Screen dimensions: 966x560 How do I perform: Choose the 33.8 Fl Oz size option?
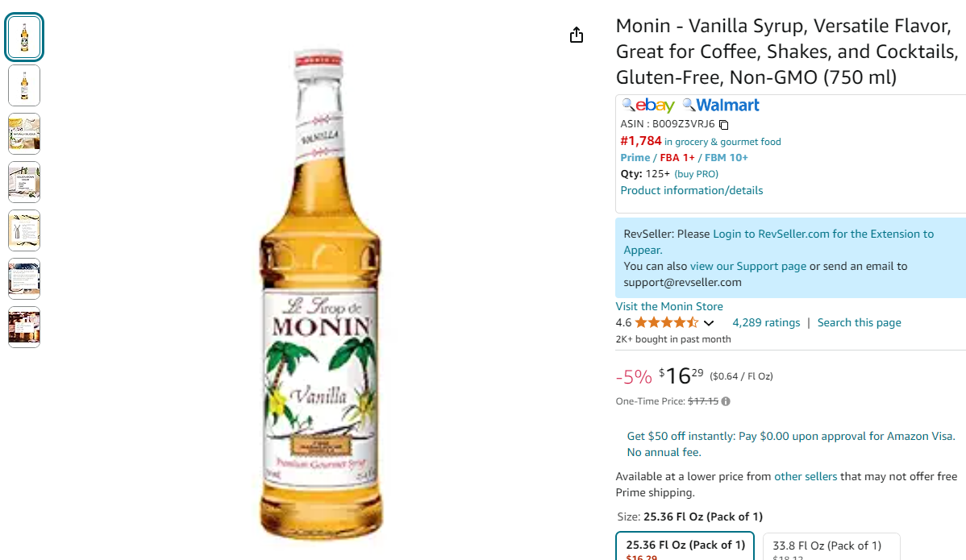click(831, 547)
